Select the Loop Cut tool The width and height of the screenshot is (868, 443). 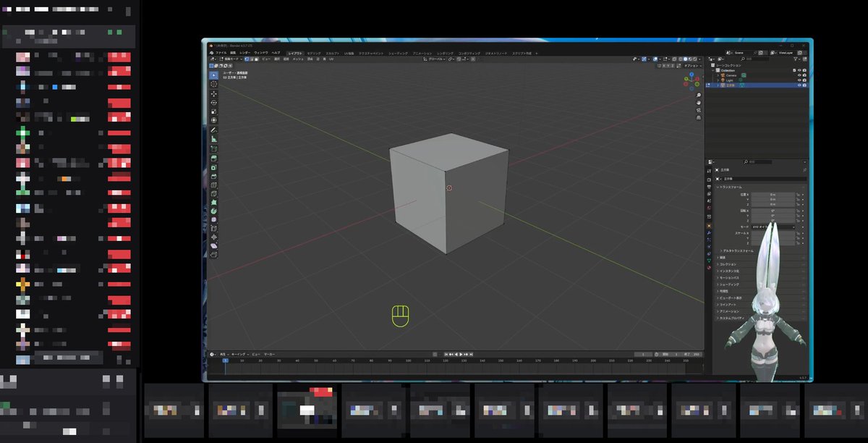(x=213, y=185)
